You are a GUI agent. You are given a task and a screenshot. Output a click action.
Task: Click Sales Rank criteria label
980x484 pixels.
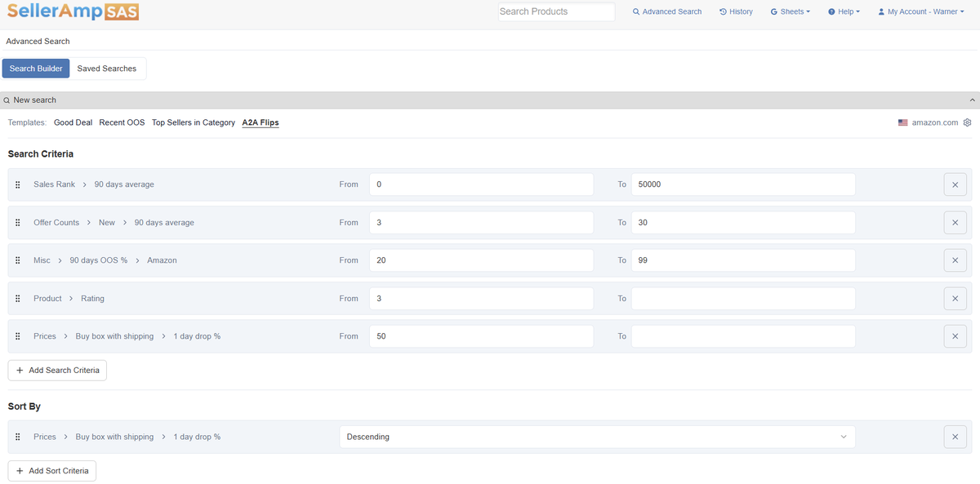(54, 184)
